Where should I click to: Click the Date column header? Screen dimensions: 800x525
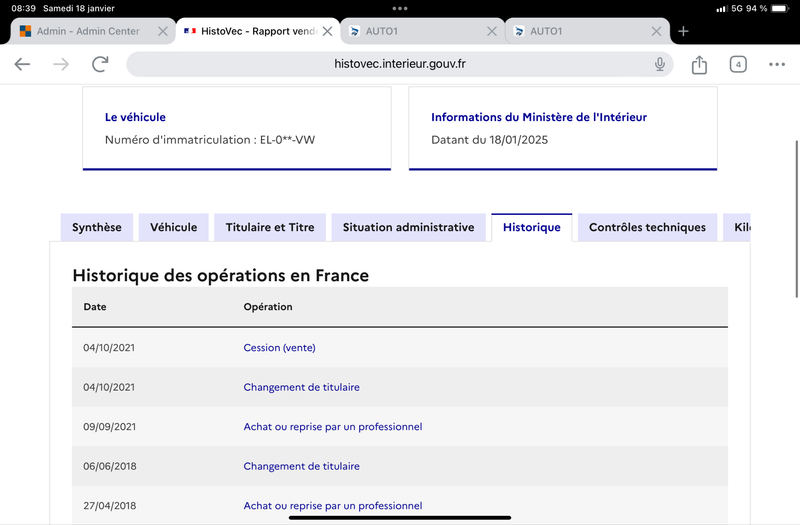pos(95,307)
